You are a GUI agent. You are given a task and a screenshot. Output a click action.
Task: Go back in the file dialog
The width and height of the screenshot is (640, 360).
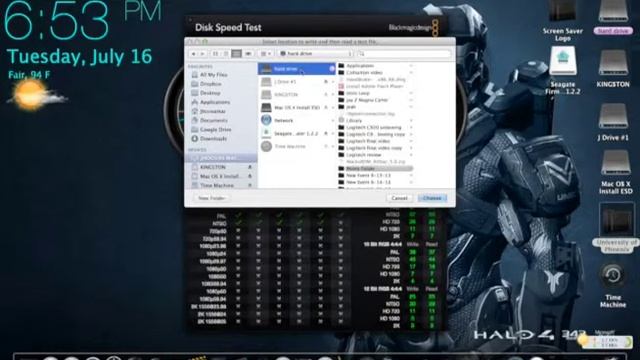tap(193, 53)
